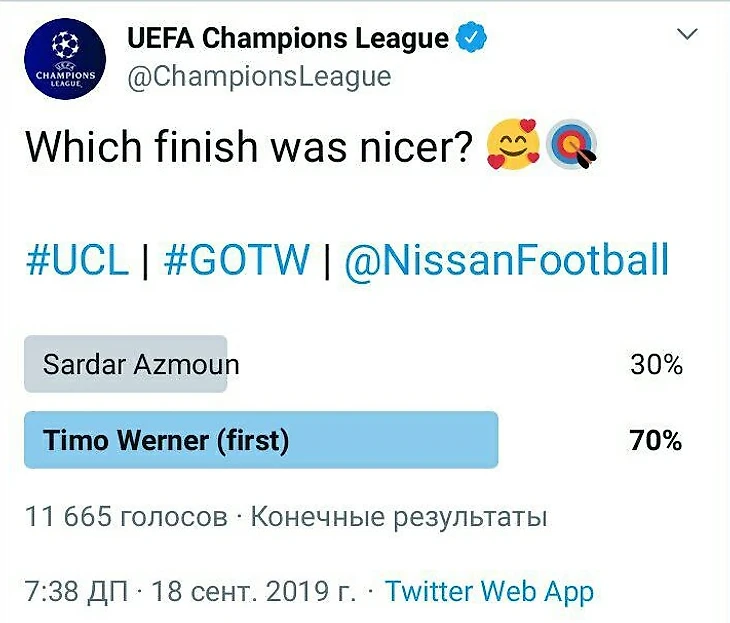The height and width of the screenshot is (623, 730).
Task: Select the Timo Werner (first) poll option
Action: pos(166,440)
